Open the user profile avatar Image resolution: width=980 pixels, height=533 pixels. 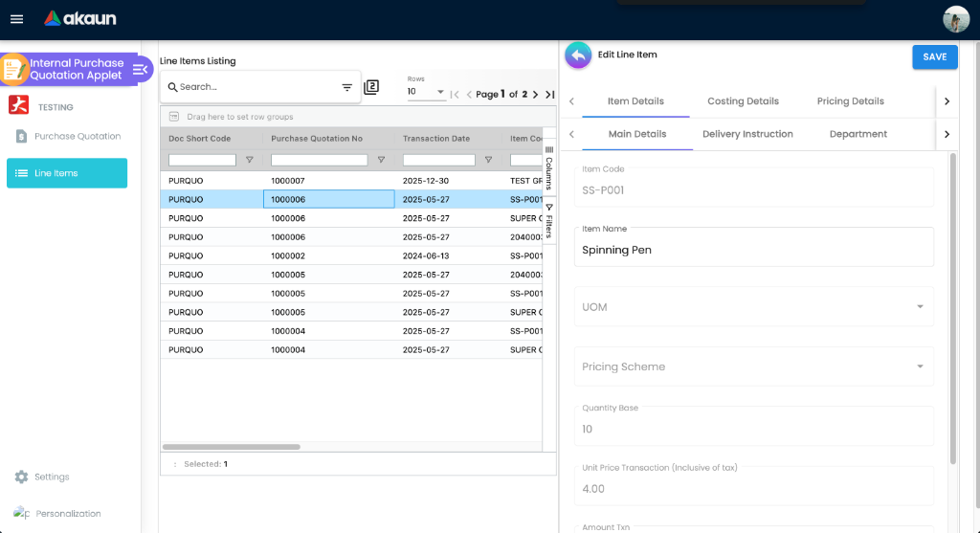pos(956,19)
